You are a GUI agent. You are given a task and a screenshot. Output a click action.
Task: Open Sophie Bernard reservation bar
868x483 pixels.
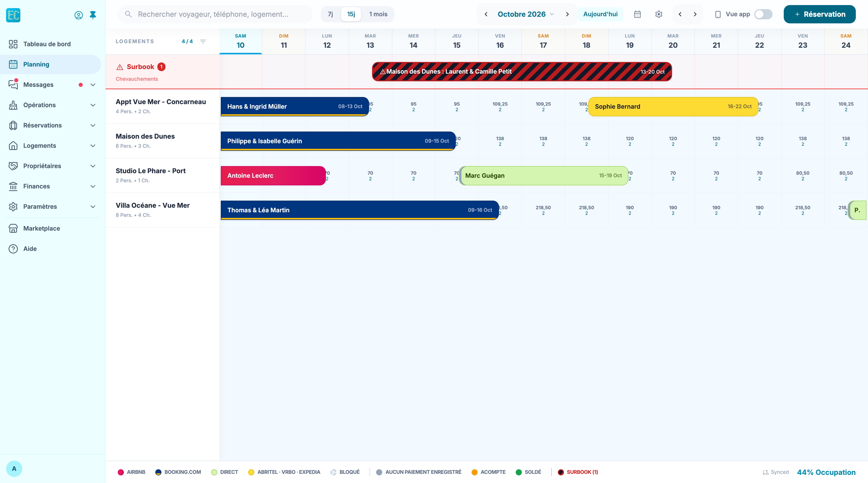click(x=673, y=106)
